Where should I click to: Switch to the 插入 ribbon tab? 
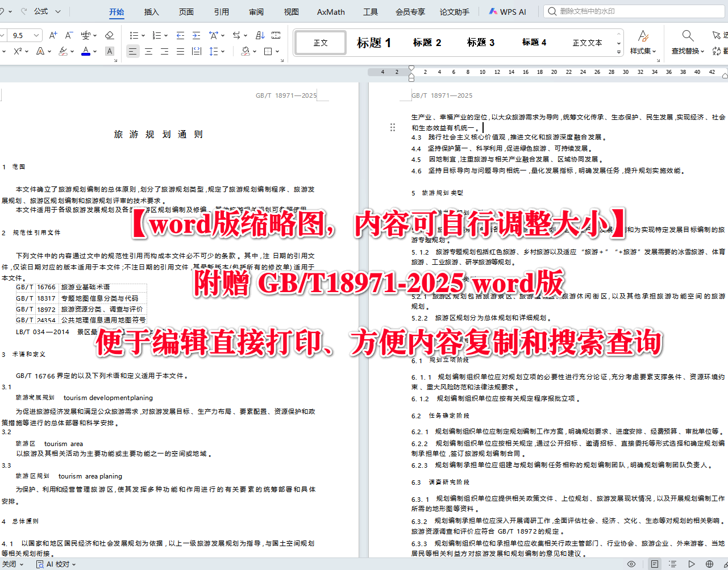point(151,11)
